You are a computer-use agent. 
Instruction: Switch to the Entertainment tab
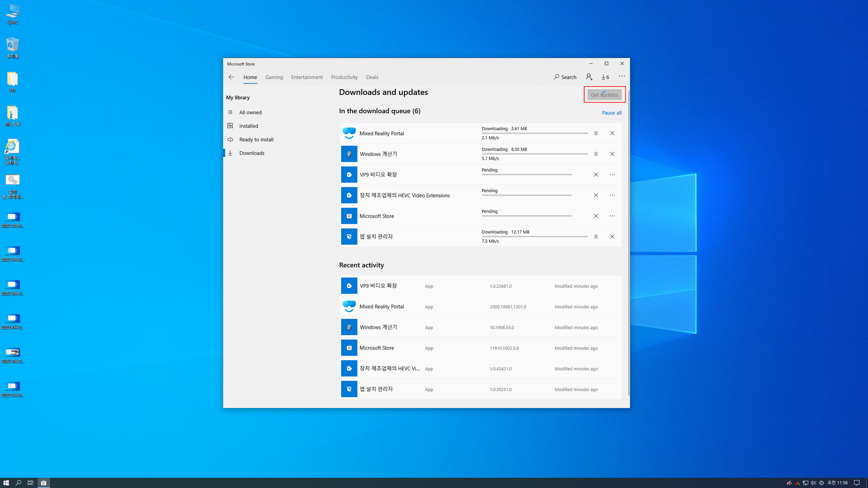point(307,77)
